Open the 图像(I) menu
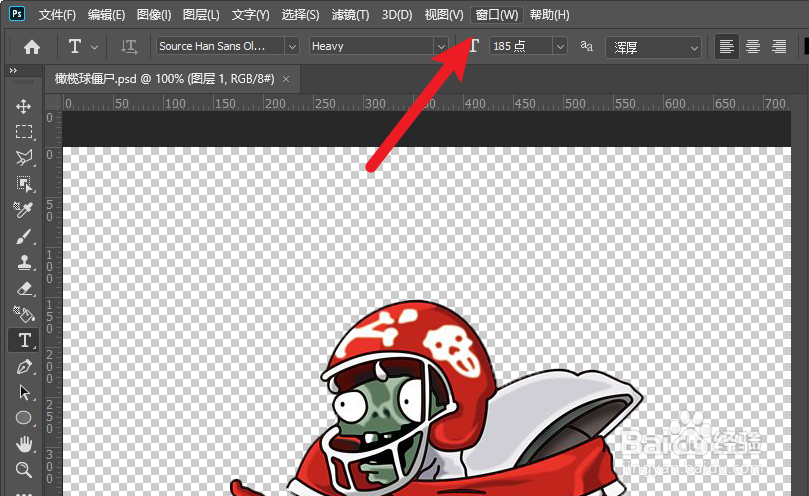The image size is (809, 496). click(x=154, y=15)
